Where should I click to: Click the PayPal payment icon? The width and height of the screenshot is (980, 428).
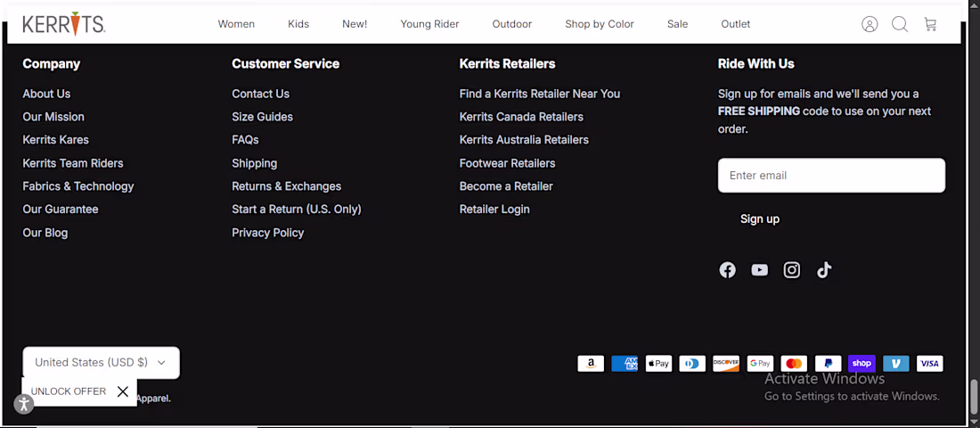pos(828,364)
